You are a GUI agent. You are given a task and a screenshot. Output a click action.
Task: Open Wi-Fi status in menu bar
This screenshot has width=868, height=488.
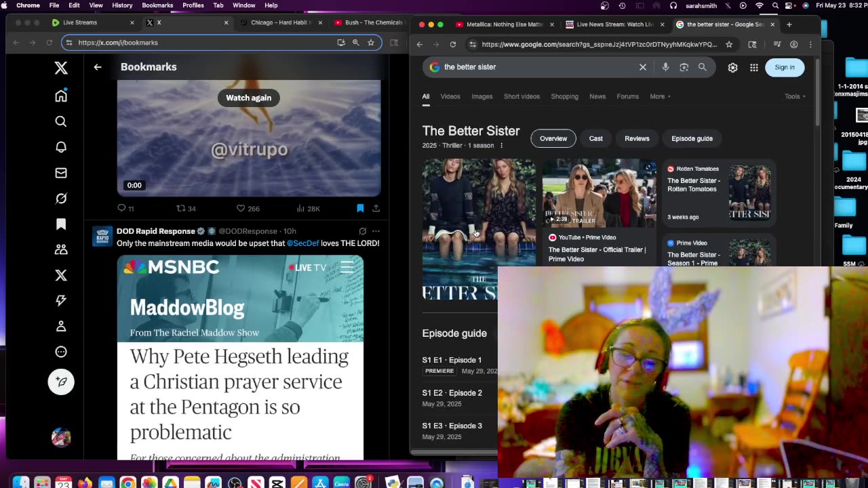click(759, 5)
